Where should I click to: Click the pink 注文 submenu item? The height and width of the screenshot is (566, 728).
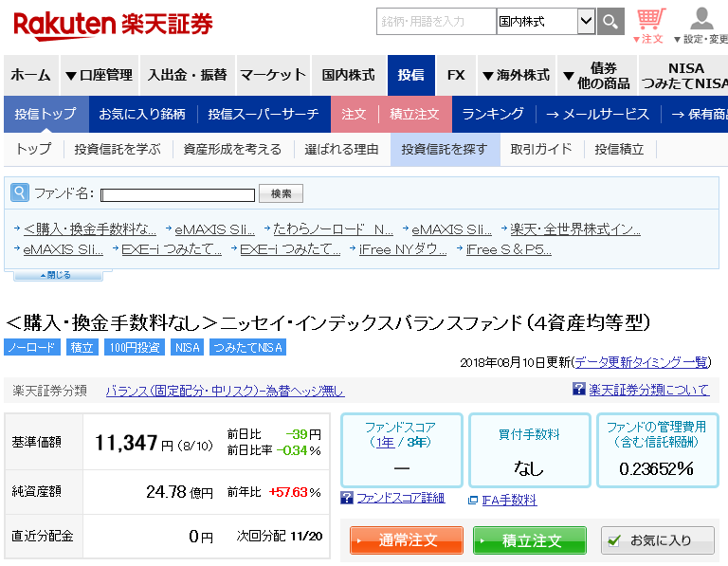click(354, 114)
